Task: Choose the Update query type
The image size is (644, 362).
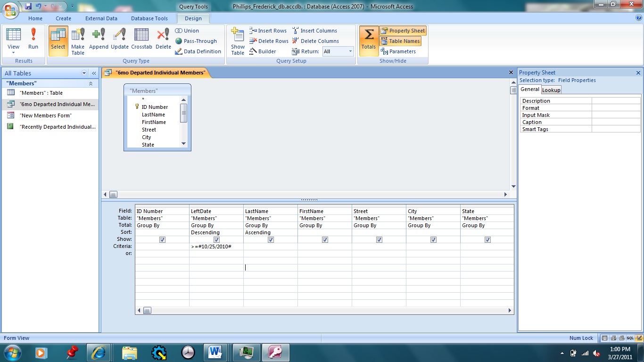Action: [x=120, y=41]
